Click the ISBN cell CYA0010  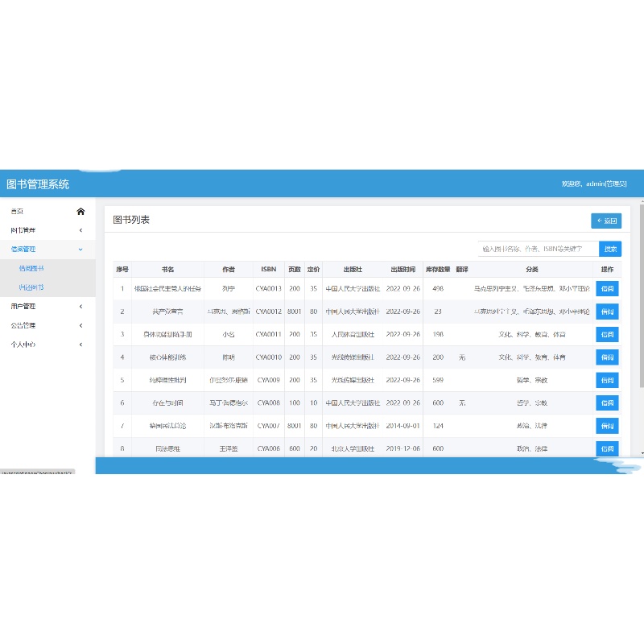click(269, 357)
